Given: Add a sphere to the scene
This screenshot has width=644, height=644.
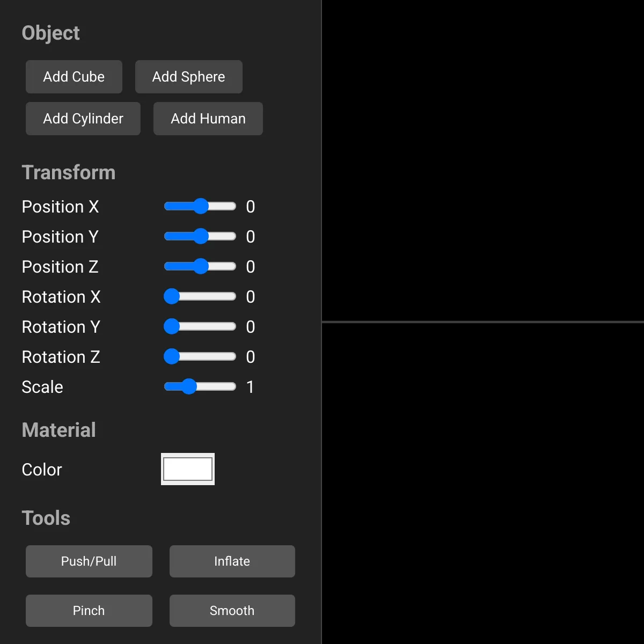Looking at the screenshot, I should pyautogui.click(x=189, y=77).
